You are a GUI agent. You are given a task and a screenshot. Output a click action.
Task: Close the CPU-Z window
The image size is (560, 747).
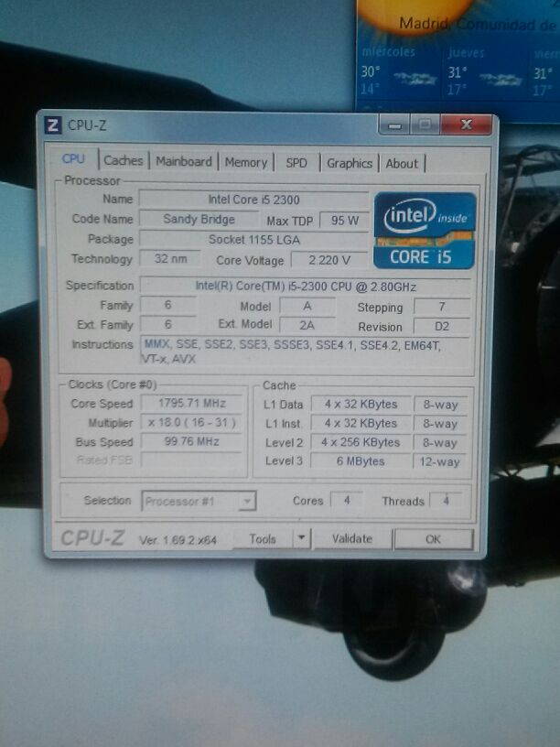pyautogui.click(x=466, y=125)
